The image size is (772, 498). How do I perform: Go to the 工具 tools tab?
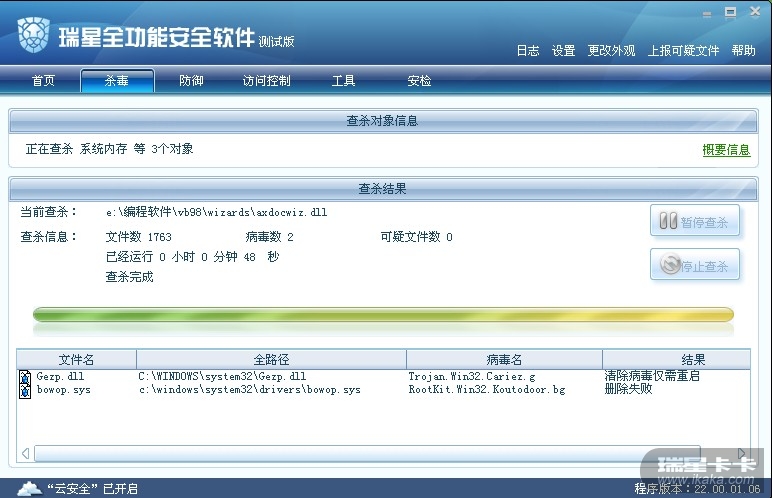(343, 81)
